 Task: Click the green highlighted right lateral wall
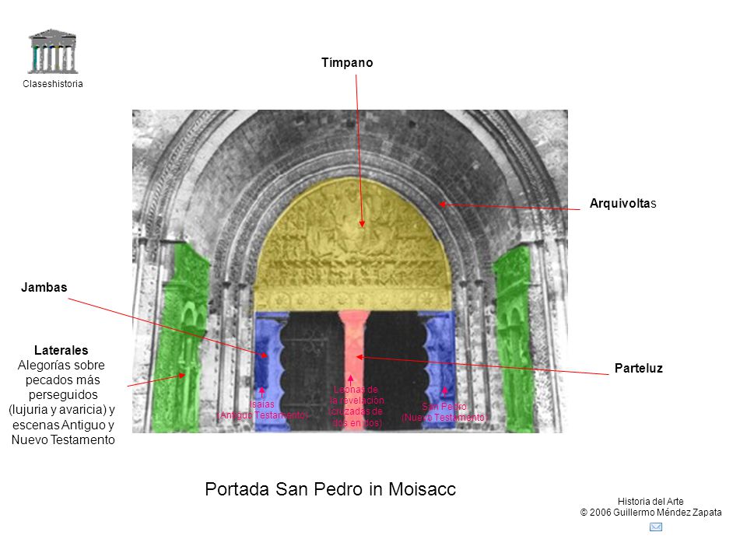[514, 341]
